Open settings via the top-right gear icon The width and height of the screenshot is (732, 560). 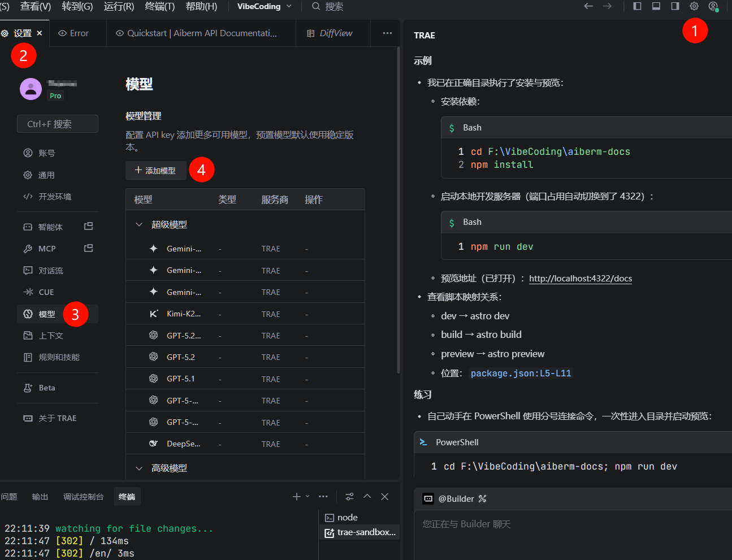coord(694,6)
